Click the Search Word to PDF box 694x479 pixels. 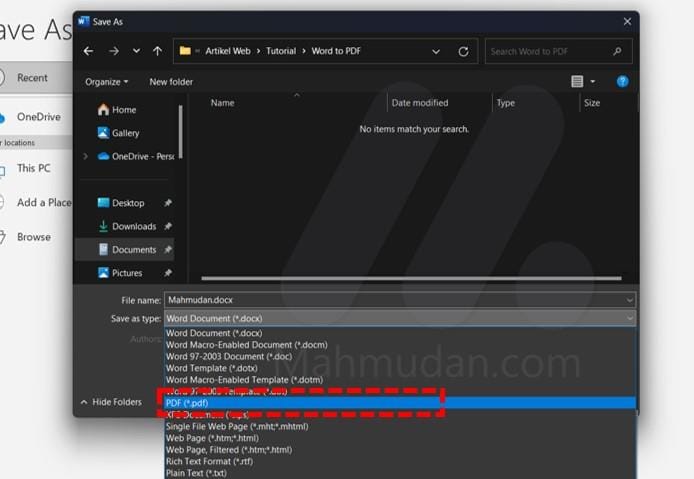pos(550,51)
